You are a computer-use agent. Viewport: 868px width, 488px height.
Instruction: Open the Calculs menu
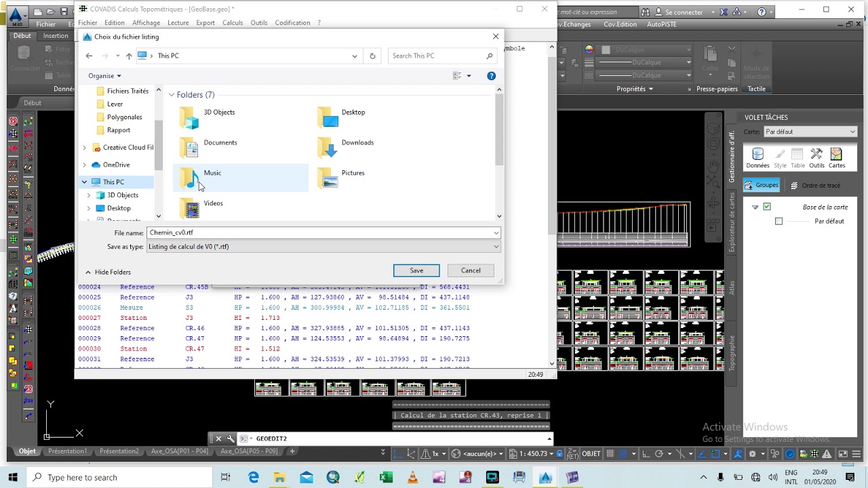pyautogui.click(x=233, y=22)
